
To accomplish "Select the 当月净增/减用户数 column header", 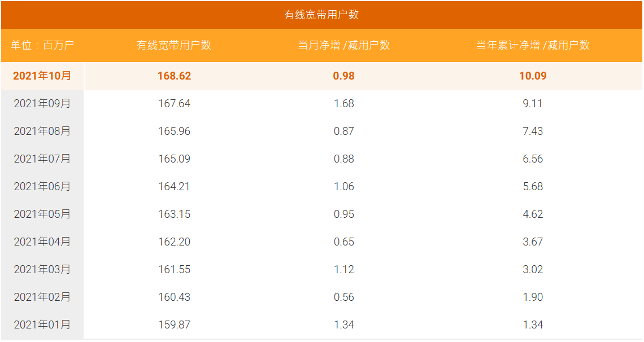I will pyautogui.click(x=343, y=45).
